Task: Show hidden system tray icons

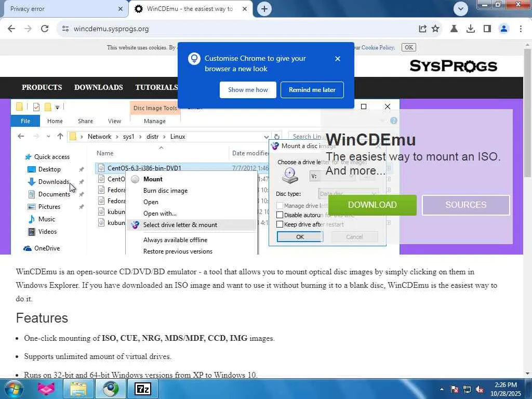Action: point(442,389)
